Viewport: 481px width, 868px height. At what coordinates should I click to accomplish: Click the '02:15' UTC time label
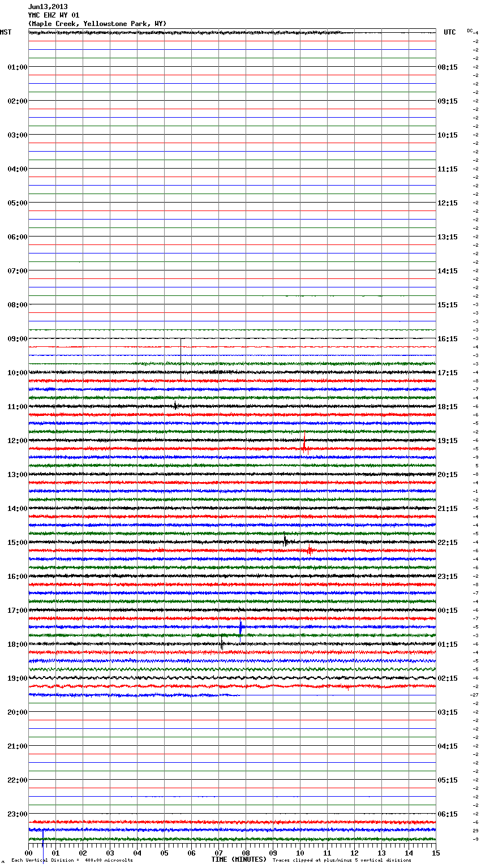[448, 678]
